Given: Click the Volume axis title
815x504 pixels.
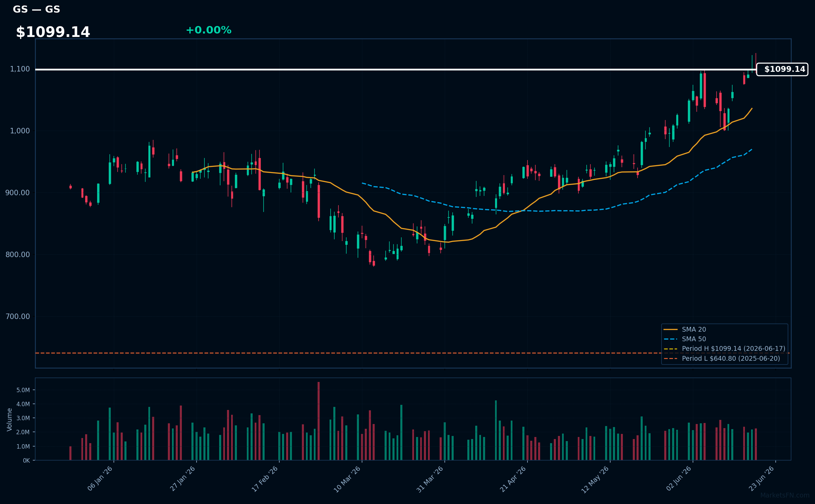Looking at the screenshot, I should point(10,420).
